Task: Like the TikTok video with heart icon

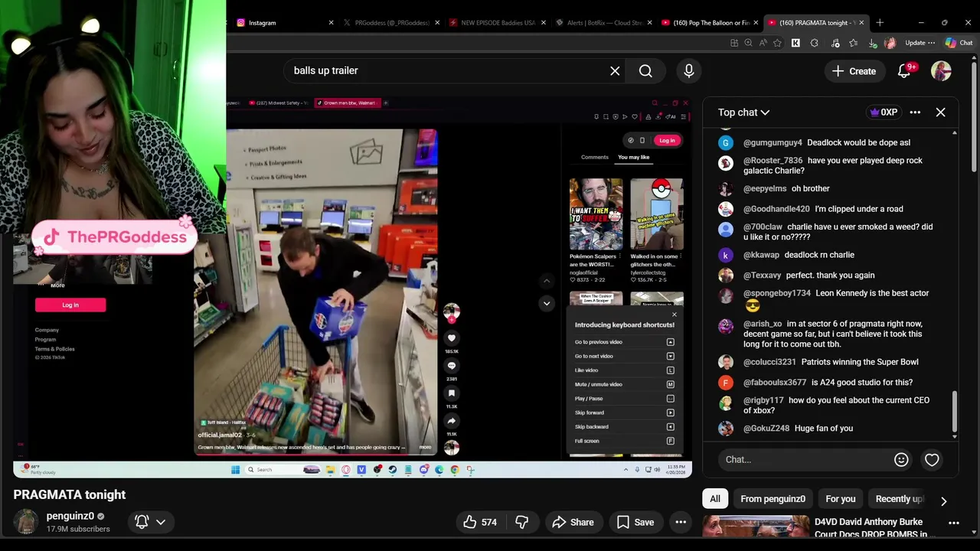Action: (452, 337)
